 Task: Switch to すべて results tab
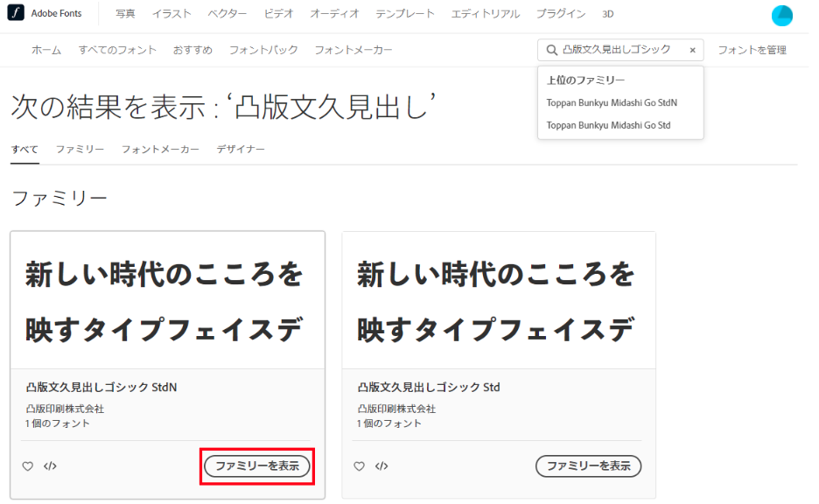[24, 150]
